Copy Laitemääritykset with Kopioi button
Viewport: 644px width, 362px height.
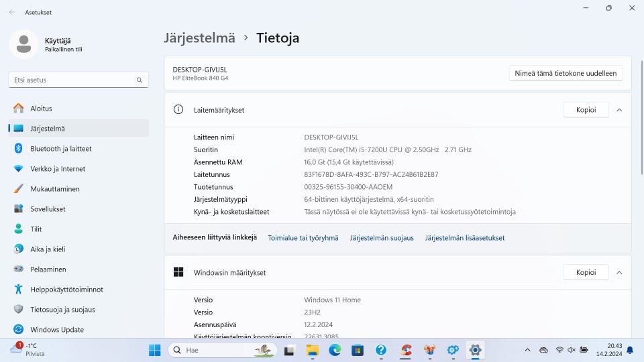[586, 110]
